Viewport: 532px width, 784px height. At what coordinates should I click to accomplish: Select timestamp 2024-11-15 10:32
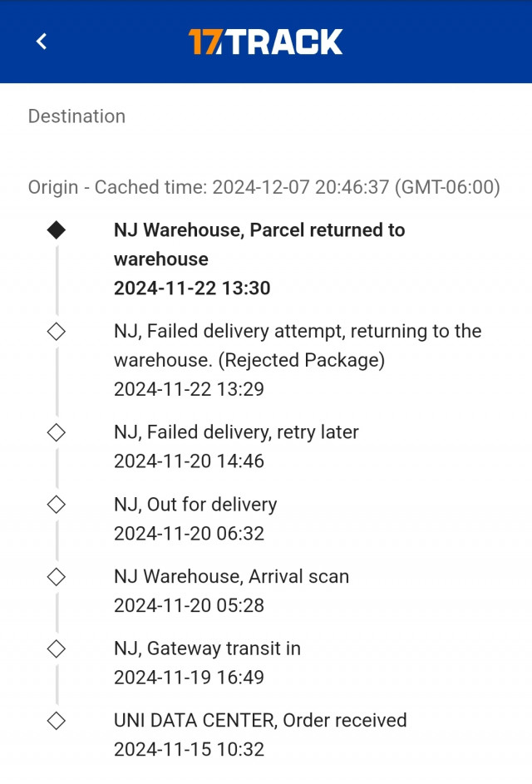click(x=189, y=750)
